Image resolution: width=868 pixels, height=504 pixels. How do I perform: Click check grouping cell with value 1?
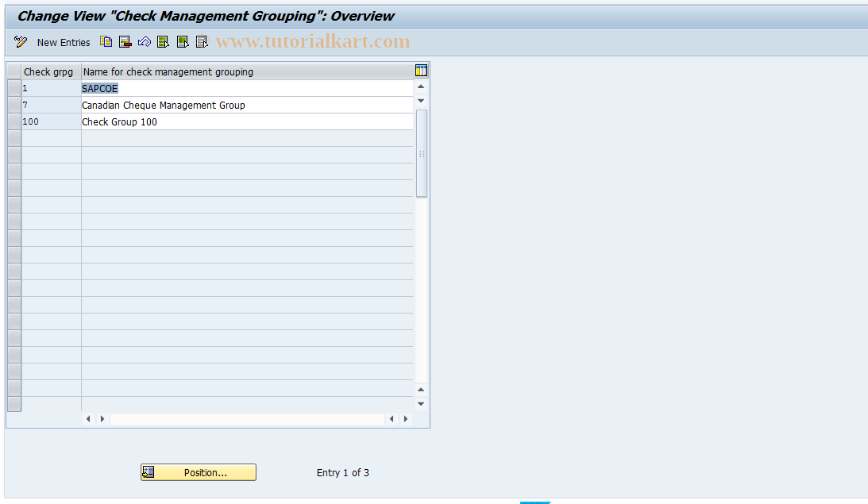[51, 89]
